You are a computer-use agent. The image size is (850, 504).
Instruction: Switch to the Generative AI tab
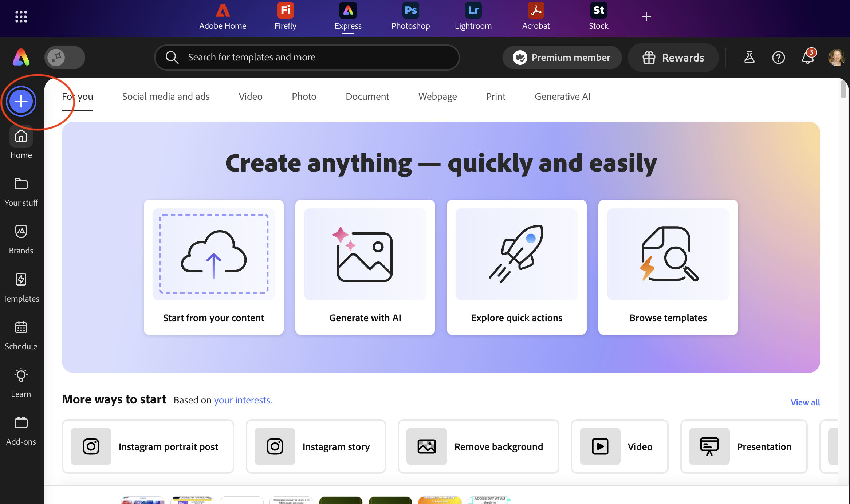pyautogui.click(x=562, y=97)
